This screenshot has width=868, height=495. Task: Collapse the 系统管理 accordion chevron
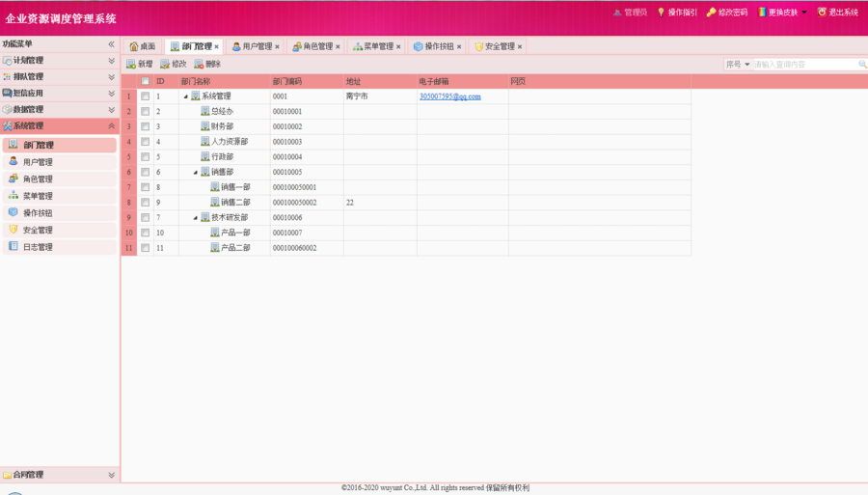[111, 125]
